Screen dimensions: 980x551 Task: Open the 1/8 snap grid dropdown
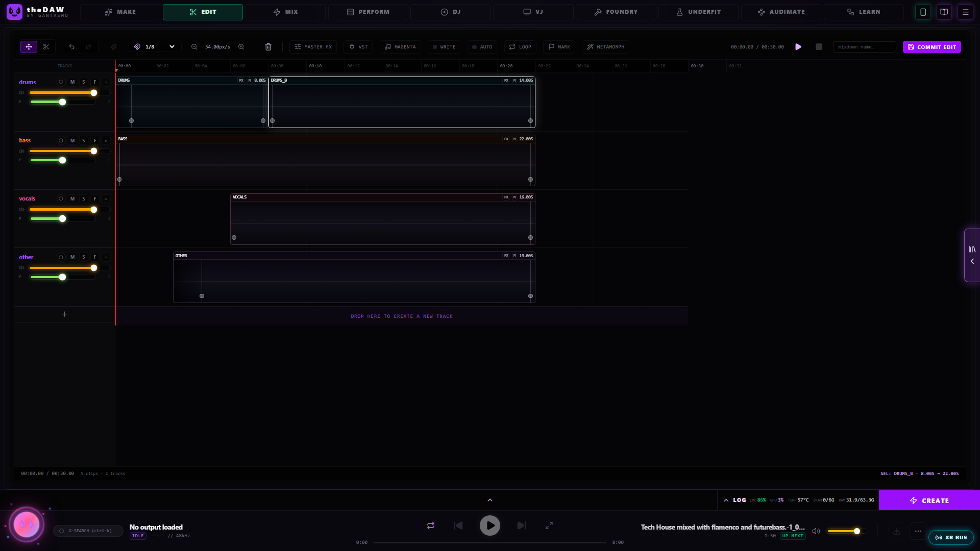155,47
